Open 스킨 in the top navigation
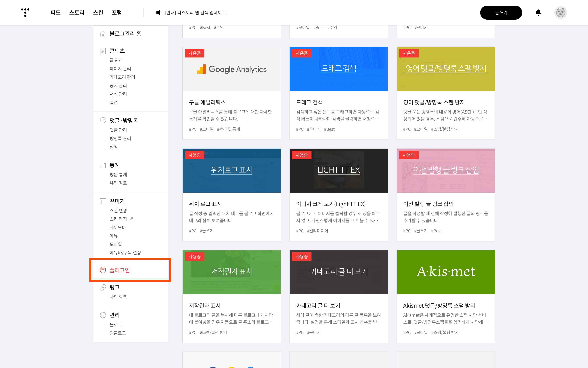 coord(98,13)
